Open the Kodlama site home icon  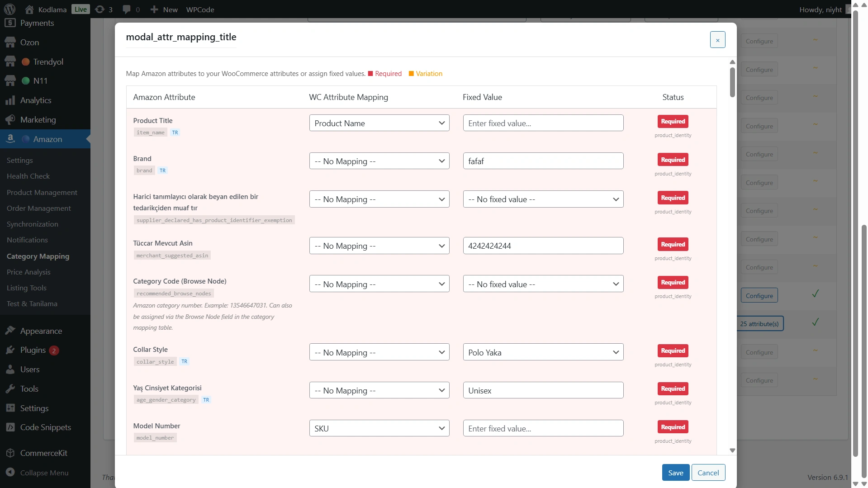click(x=29, y=9)
